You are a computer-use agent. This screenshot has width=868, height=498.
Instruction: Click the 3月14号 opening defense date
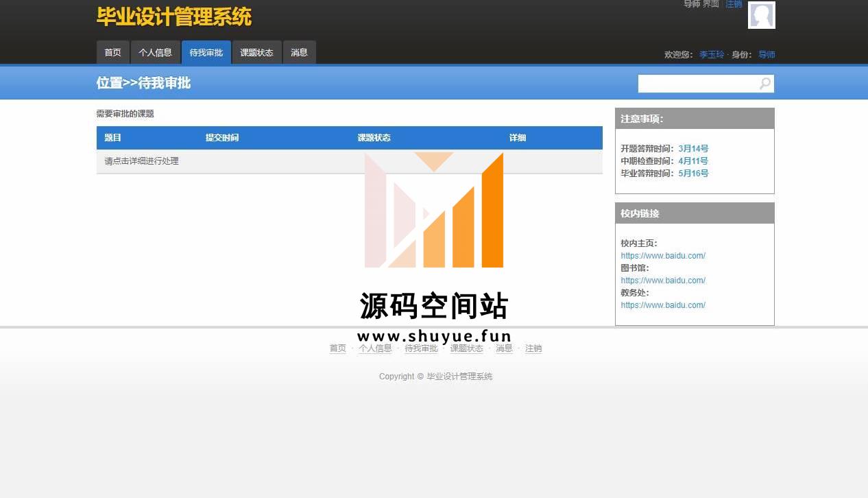coord(693,148)
